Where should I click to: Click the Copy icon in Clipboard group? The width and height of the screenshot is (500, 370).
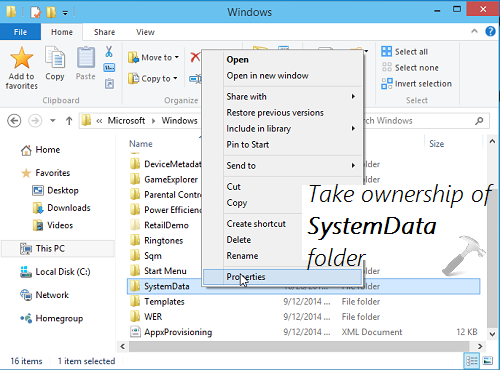pyautogui.click(x=55, y=57)
